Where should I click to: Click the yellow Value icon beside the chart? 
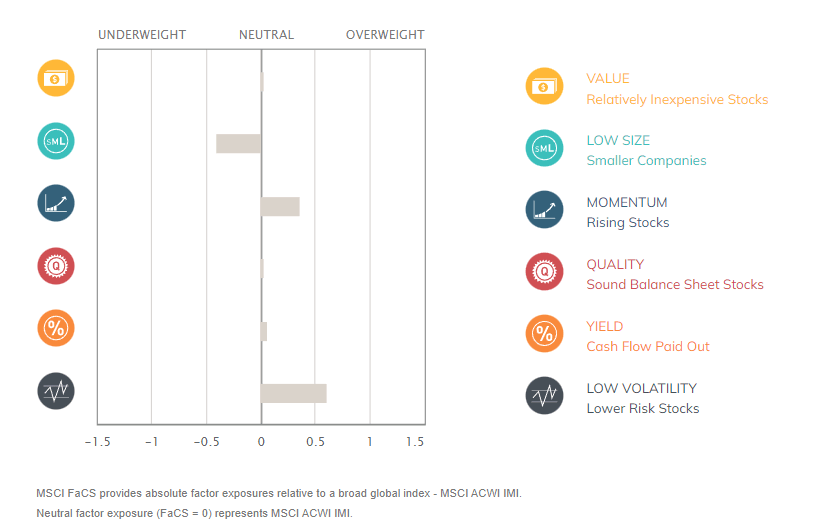click(56, 78)
